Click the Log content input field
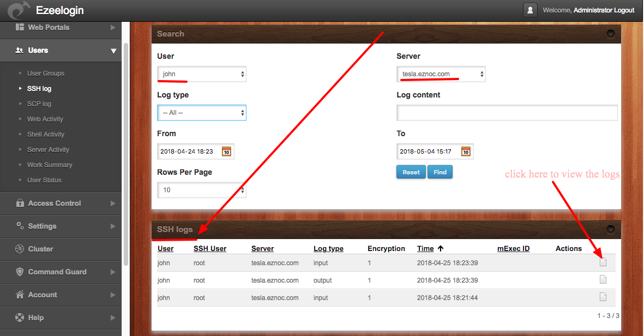This screenshot has height=336, width=644. tap(507, 112)
